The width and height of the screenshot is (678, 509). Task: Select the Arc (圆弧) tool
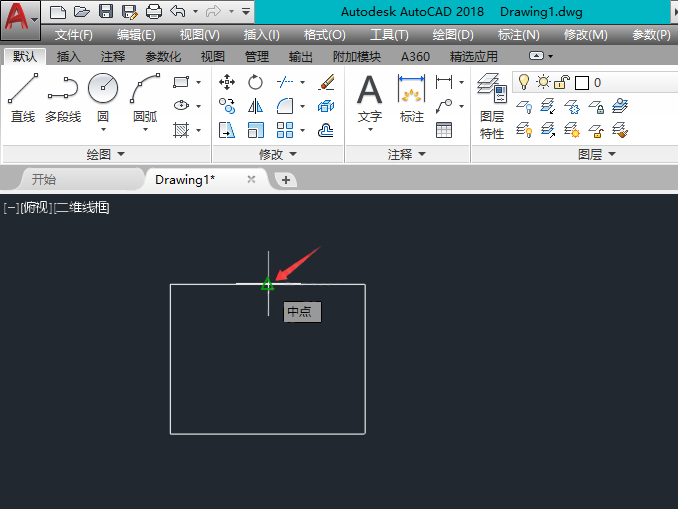pos(145,97)
